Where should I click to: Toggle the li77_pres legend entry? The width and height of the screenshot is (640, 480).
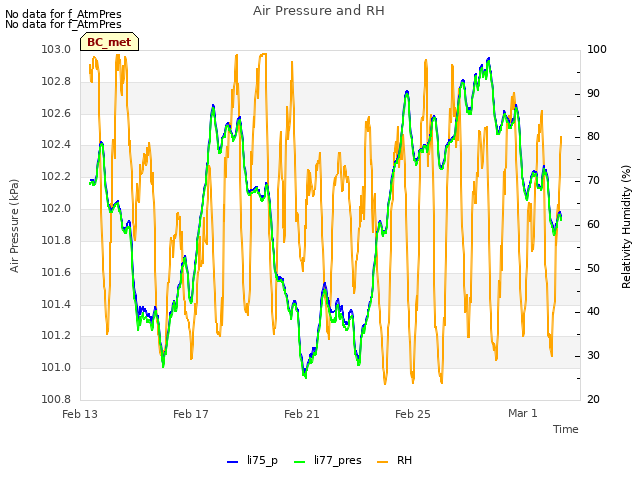(x=328, y=461)
